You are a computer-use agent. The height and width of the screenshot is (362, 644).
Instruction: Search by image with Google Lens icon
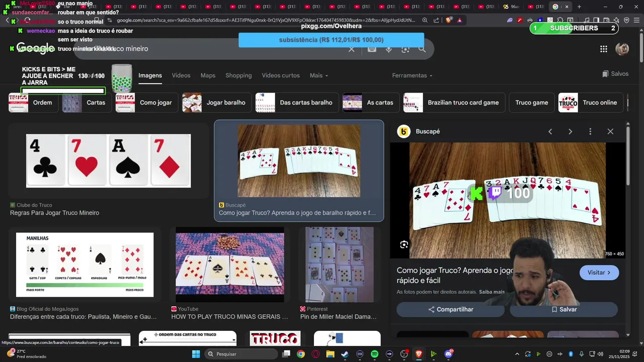click(405, 49)
